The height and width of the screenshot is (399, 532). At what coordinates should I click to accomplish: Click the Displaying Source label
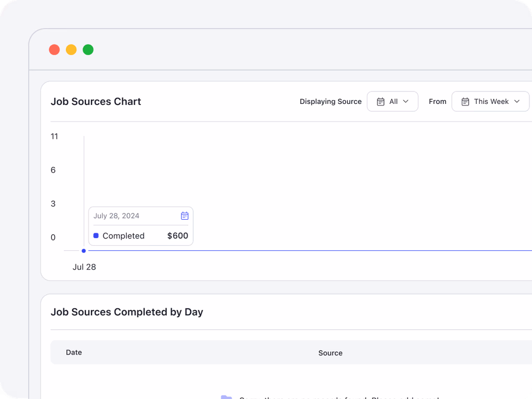330,102
